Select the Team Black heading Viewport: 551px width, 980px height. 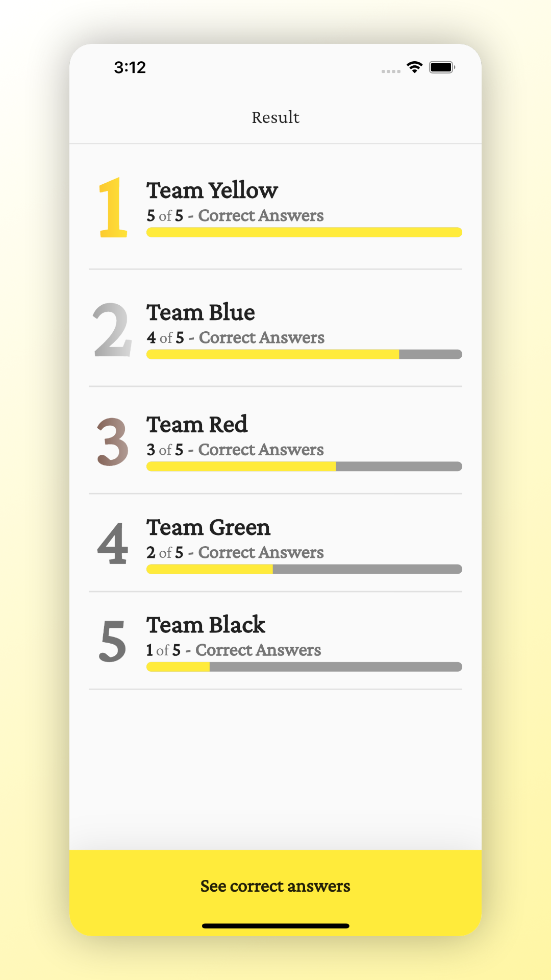coord(206,625)
